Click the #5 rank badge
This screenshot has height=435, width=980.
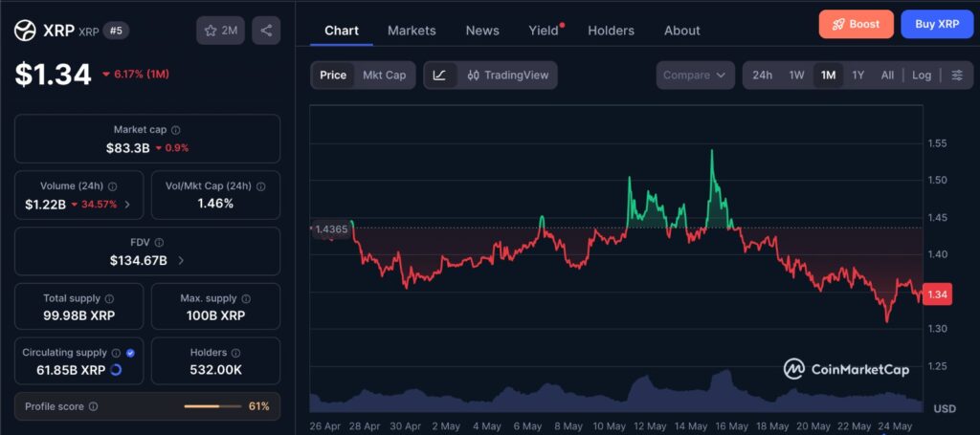pos(116,30)
